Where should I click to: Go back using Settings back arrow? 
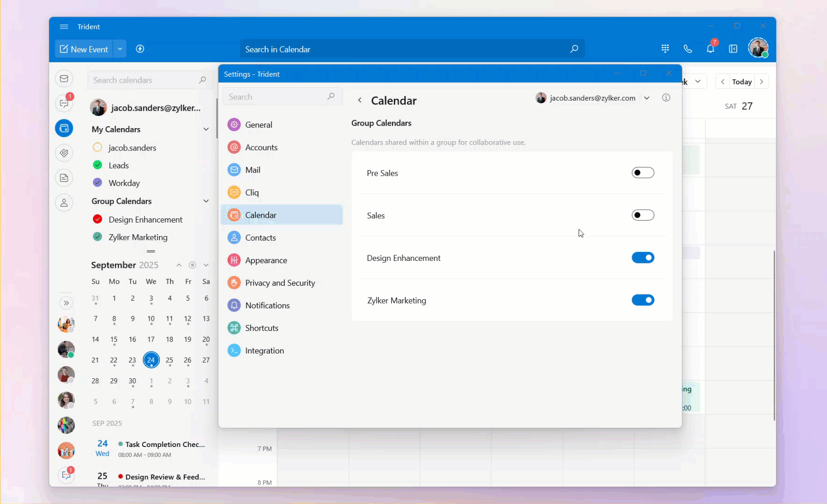pyautogui.click(x=360, y=100)
